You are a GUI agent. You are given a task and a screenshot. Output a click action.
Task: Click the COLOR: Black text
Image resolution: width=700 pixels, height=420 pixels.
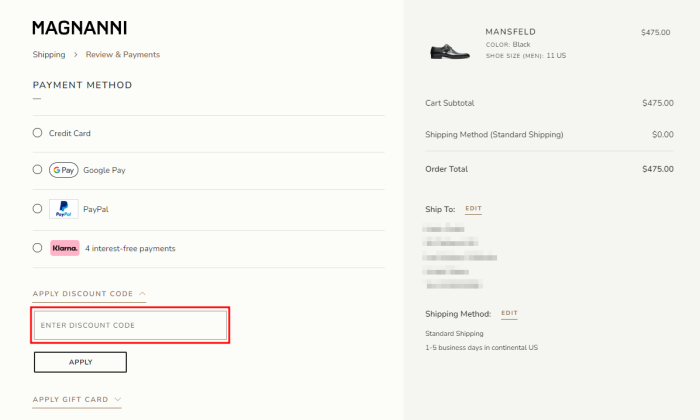coord(508,45)
